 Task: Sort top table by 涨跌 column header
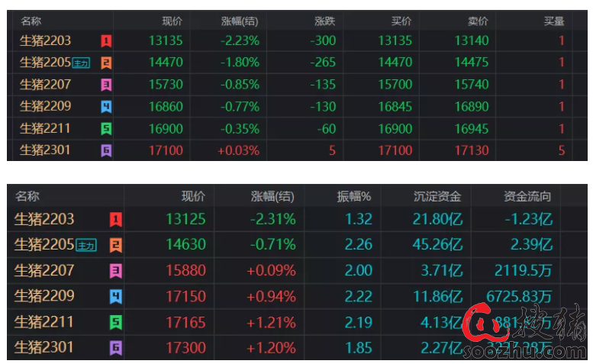click(325, 21)
